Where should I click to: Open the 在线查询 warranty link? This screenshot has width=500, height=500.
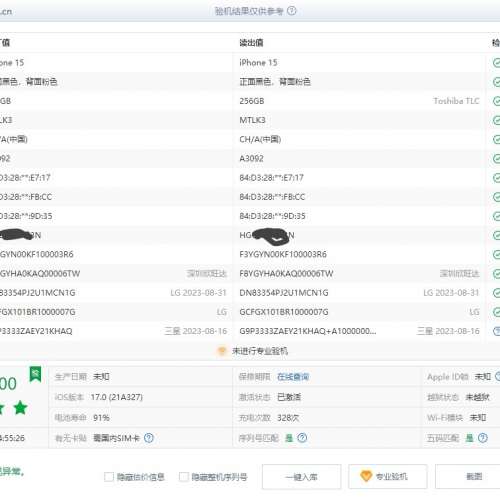pyautogui.click(x=293, y=377)
